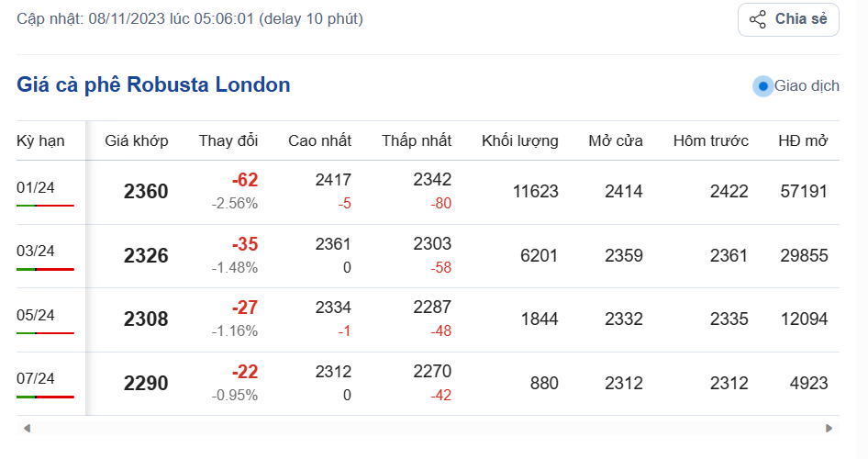
Task: Open the Giá cà phê Robusta London heading
Action: click(x=153, y=85)
